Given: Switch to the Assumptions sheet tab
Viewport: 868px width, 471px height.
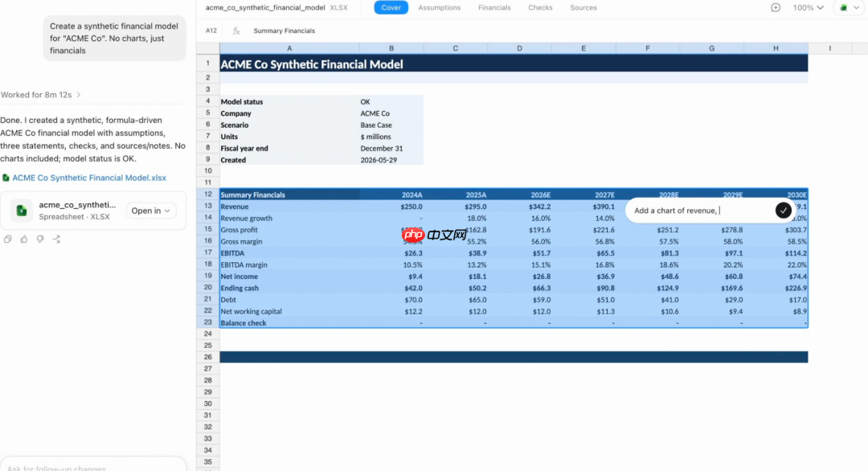Looking at the screenshot, I should tap(439, 8).
